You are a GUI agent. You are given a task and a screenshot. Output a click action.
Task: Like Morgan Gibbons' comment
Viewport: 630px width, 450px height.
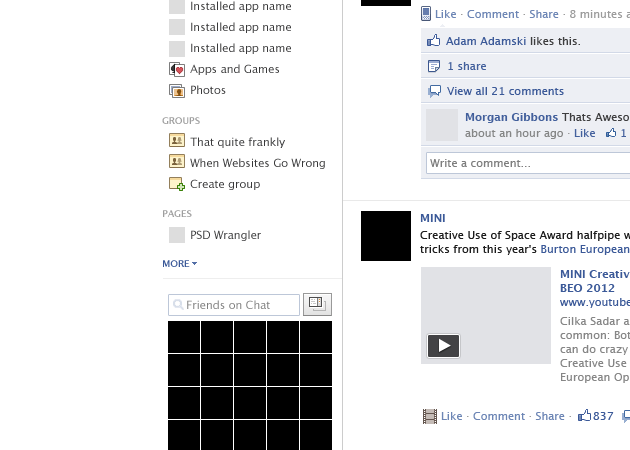coord(585,133)
